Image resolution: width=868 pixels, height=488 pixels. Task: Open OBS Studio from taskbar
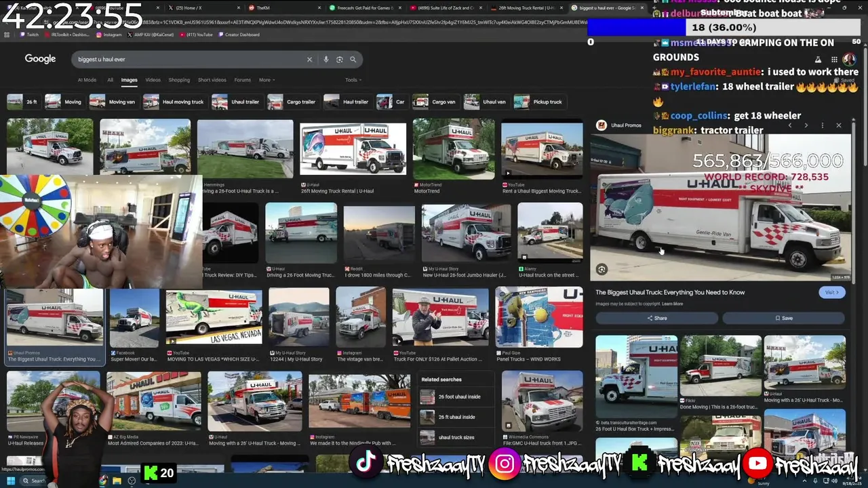pyautogui.click(x=132, y=481)
